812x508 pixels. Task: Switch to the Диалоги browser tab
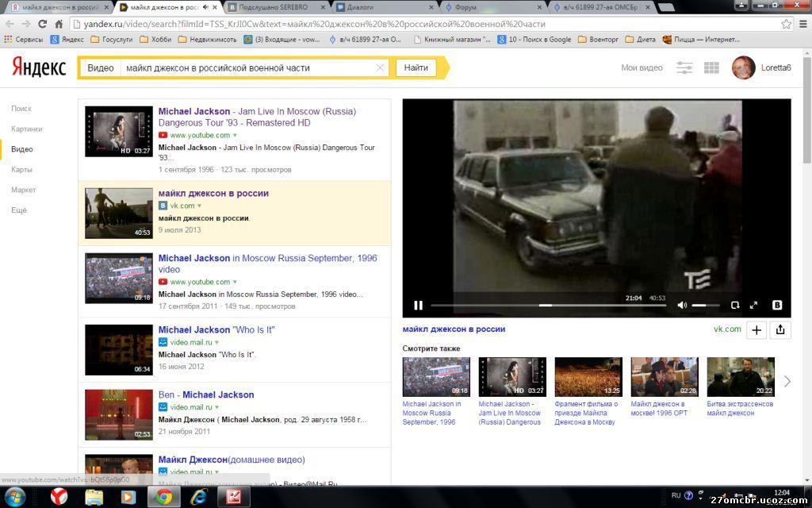(x=385, y=7)
